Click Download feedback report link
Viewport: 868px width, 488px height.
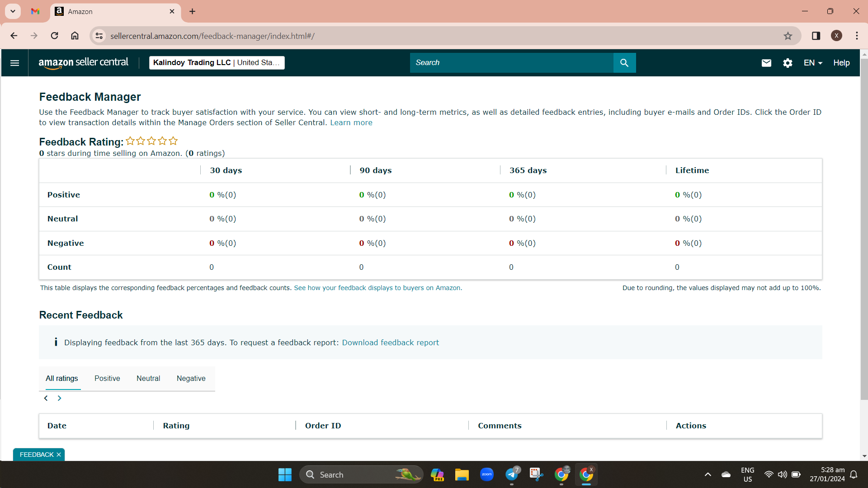click(390, 343)
